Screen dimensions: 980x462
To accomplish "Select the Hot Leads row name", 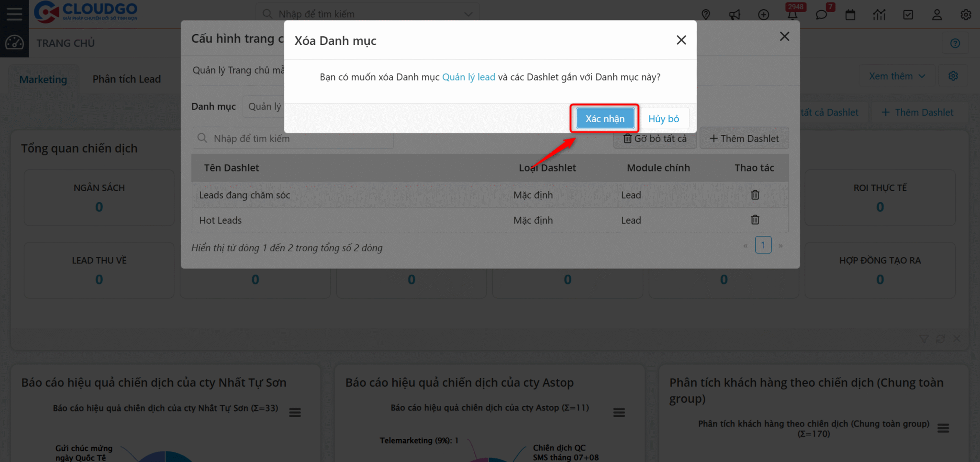I will pyautogui.click(x=221, y=220).
